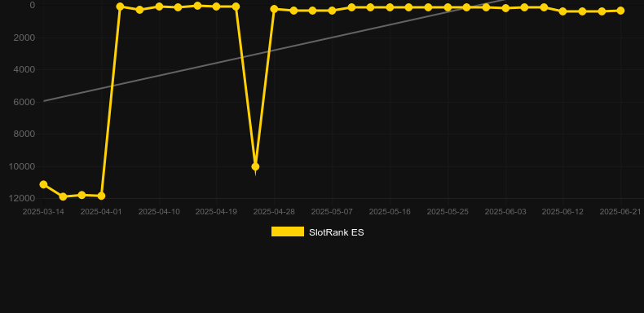
Task: Click the 2025-05-25 date axis label
Action: [448, 212]
